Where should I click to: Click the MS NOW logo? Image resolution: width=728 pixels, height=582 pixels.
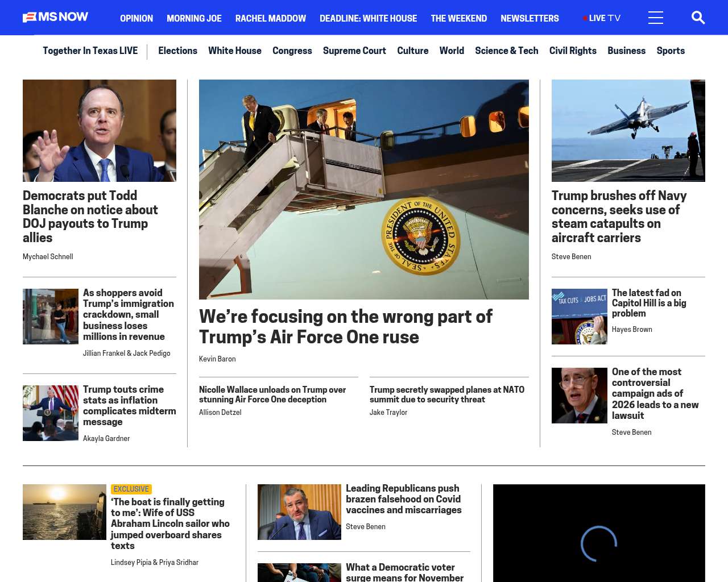tap(56, 18)
